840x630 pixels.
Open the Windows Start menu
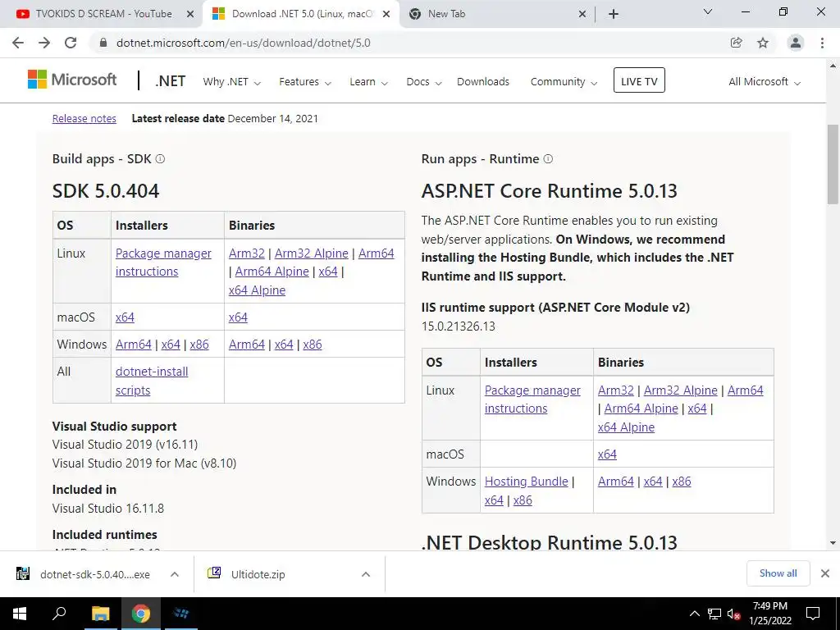20,614
